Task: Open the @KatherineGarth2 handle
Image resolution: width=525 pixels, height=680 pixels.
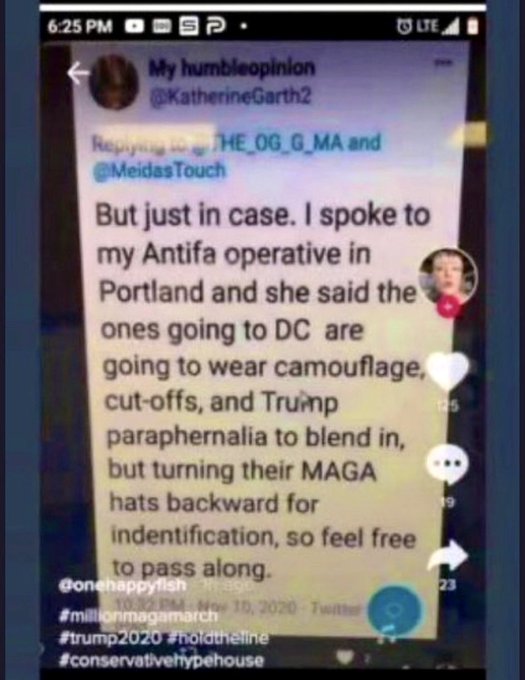Action: click(230, 96)
